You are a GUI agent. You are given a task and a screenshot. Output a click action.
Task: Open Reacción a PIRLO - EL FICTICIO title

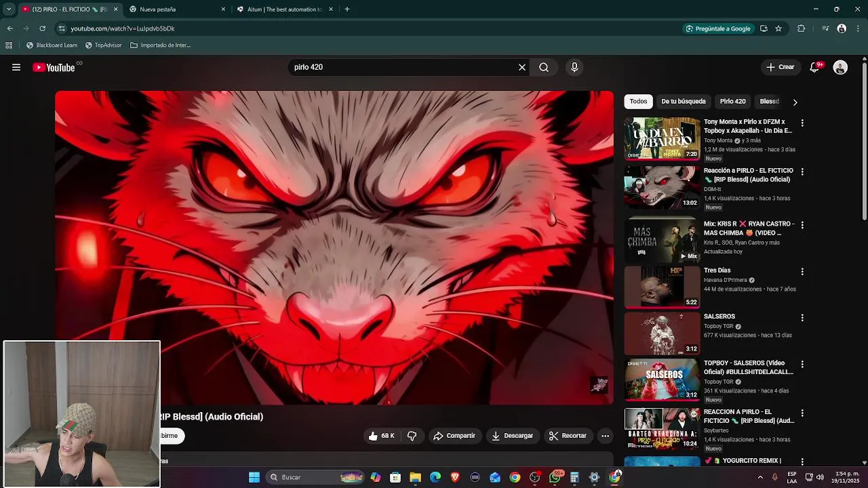pyautogui.click(x=748, y=175)
